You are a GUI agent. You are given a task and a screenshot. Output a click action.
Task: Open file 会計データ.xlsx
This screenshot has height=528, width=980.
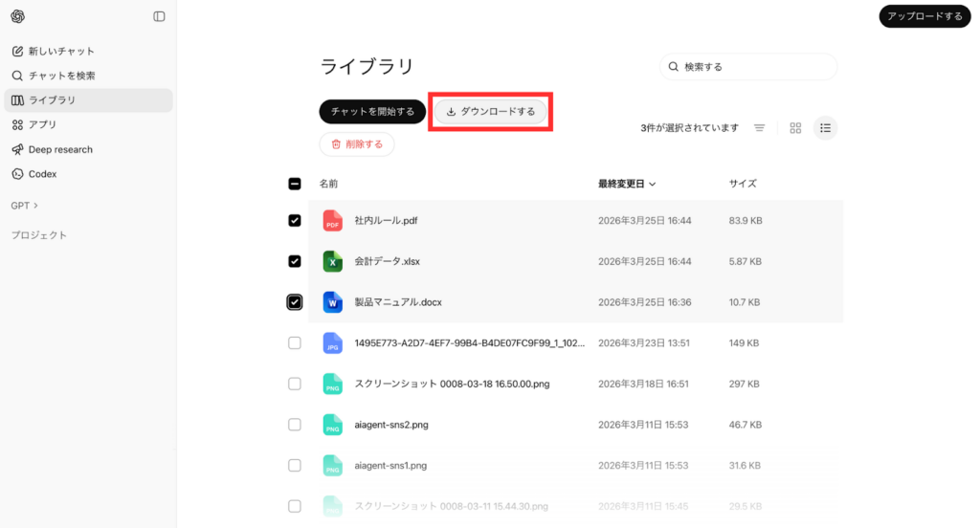388,261
